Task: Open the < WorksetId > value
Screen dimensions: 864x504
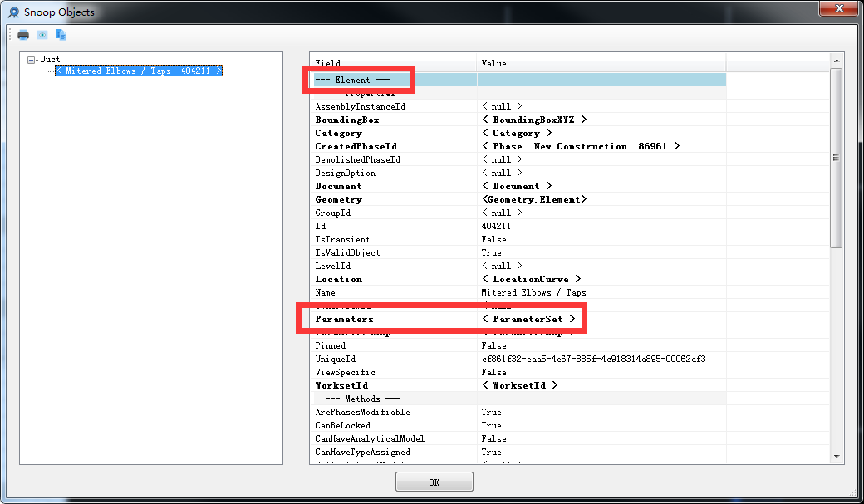Action: pyautogui.click(x=519, y=385)
